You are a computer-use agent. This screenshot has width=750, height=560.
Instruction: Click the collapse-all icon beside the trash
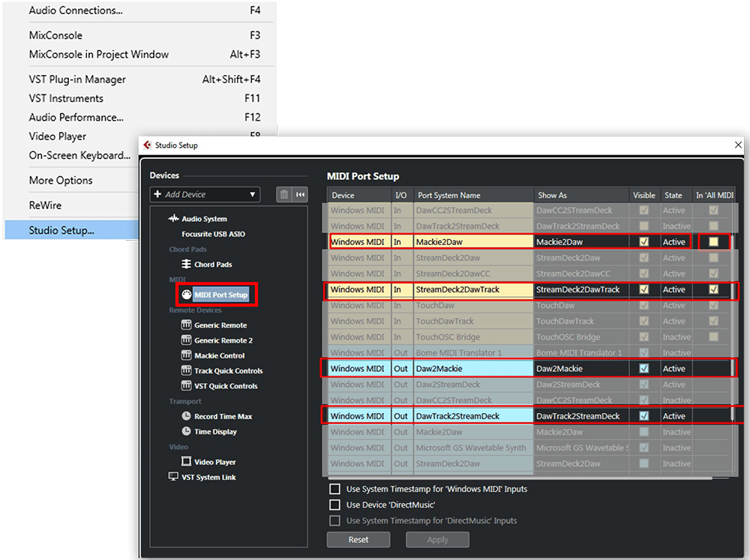point(300,194)
